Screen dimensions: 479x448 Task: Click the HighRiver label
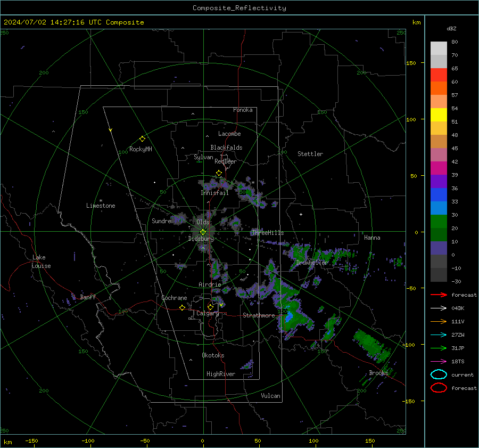(221, 374)
